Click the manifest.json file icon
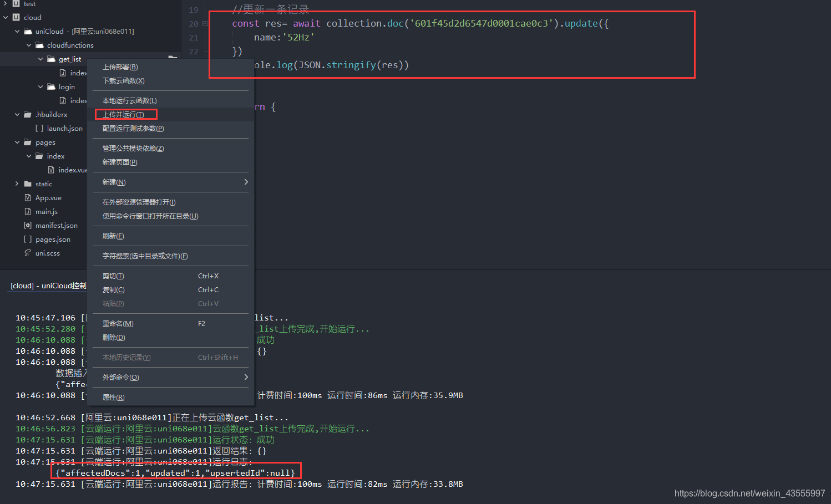The height and width of the screenshot is (504, 831). tap(28, 225)
